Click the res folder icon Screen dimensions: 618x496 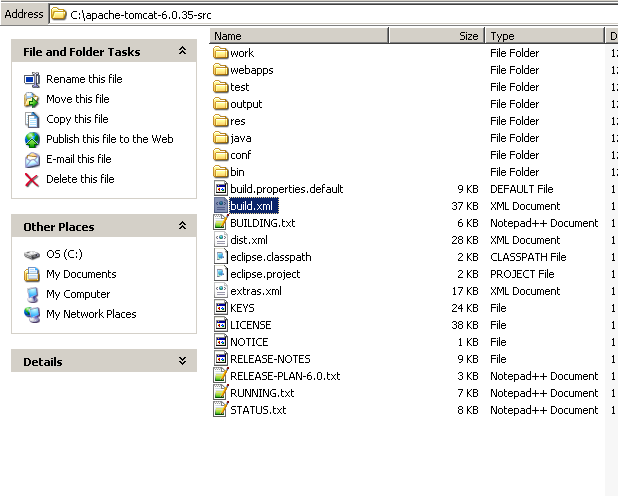(221, 121)
